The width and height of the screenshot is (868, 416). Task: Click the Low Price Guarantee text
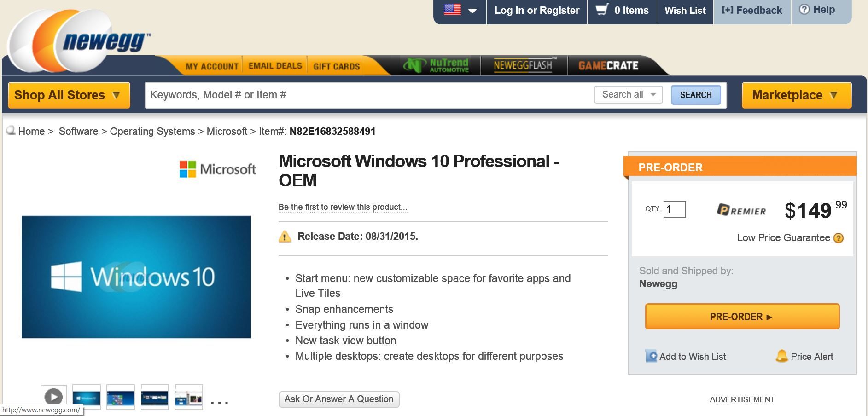tap(783, 238)
